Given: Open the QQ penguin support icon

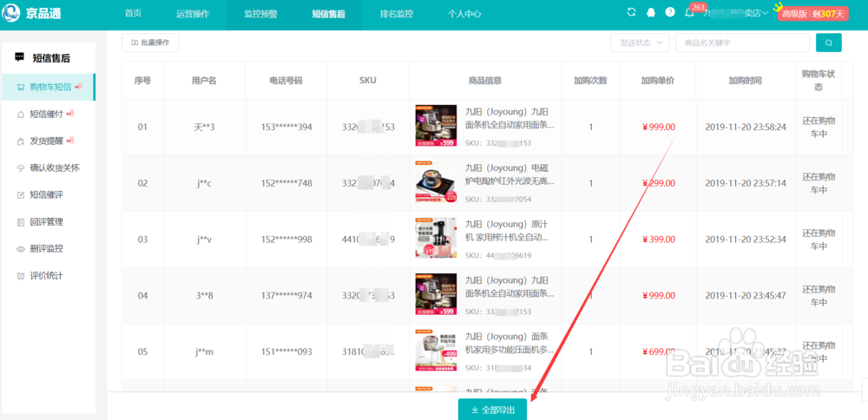Looking at the screenshot, I should (651, 13).
